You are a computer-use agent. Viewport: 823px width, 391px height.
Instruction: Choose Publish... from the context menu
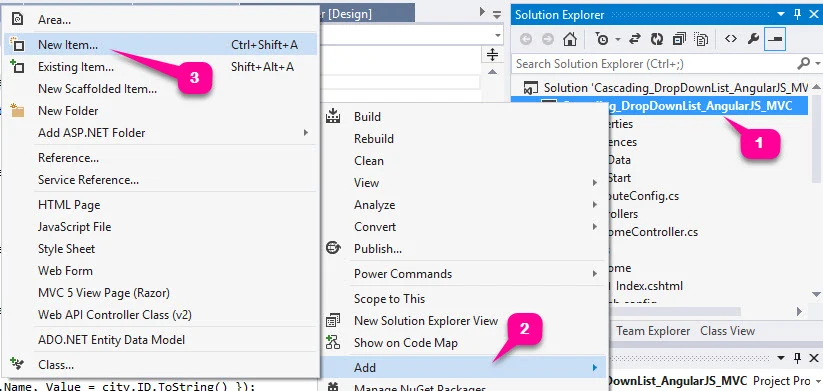465,249
